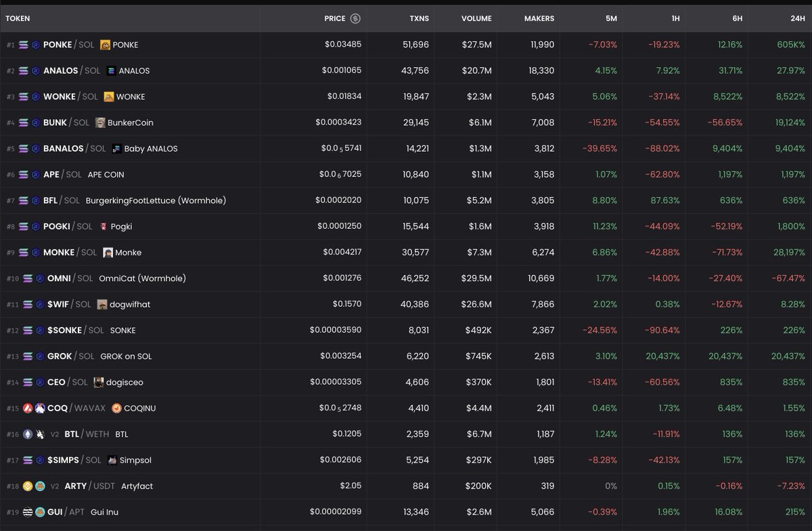Screen dimensions: 812x531
Task: Sort table by 6H change column
Action: click(737, 19)
